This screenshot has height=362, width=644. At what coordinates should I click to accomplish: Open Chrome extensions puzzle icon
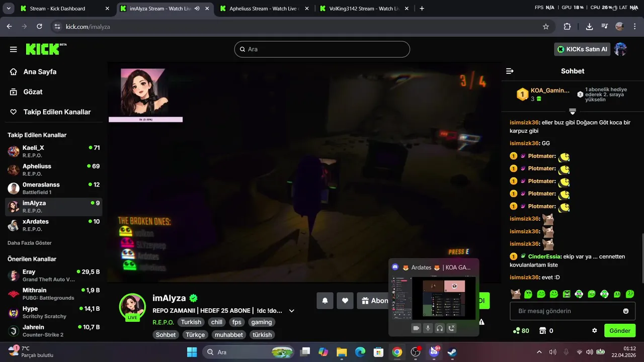(x=567, y=27)
